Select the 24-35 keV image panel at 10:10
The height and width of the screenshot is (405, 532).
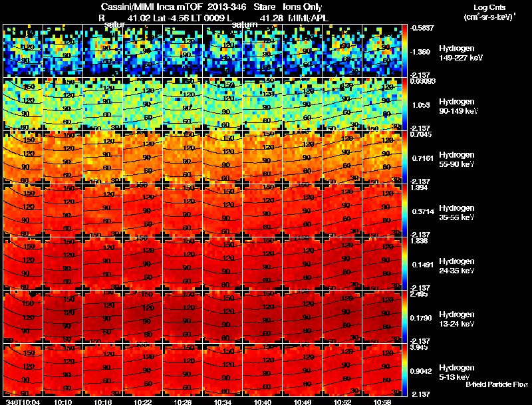[63, 264]
